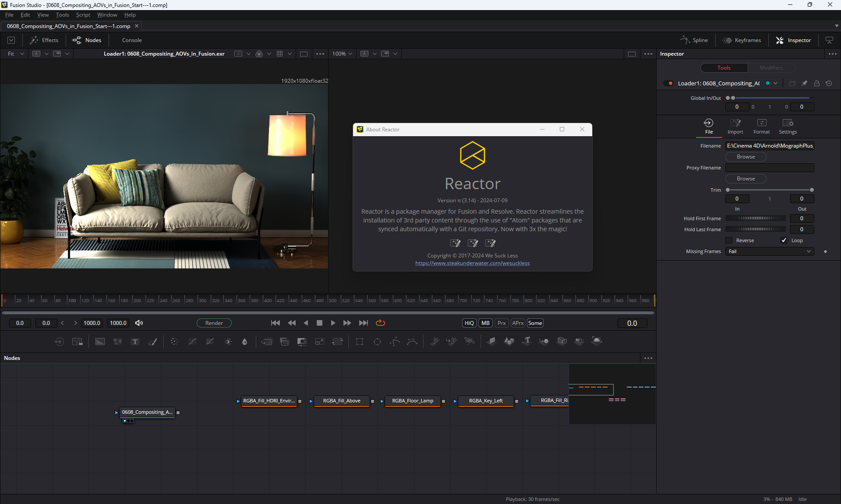Click the Trim range slider

769,190
